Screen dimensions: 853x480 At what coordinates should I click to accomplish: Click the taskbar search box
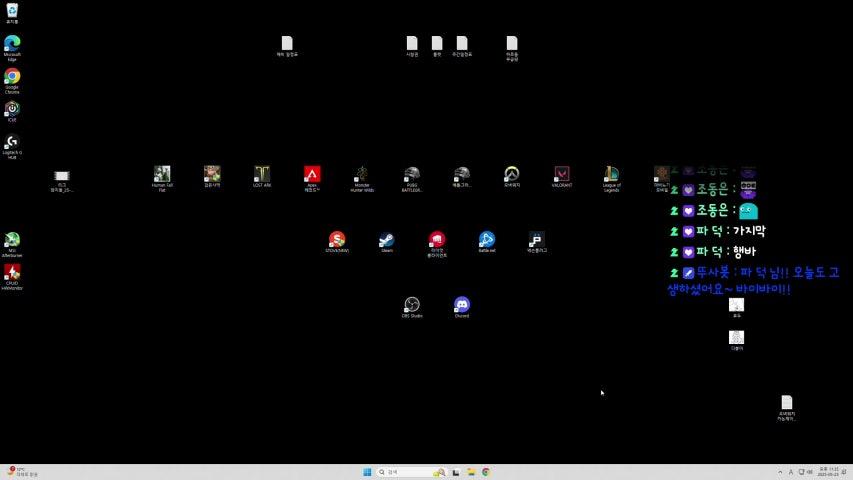point(412,472)
